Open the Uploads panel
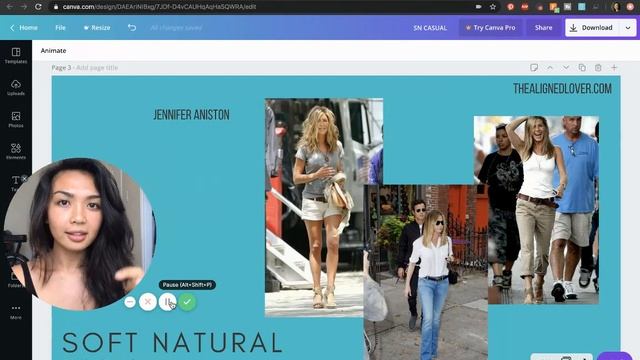The height and width of the screenshot is (360, 640). [16, 87]
